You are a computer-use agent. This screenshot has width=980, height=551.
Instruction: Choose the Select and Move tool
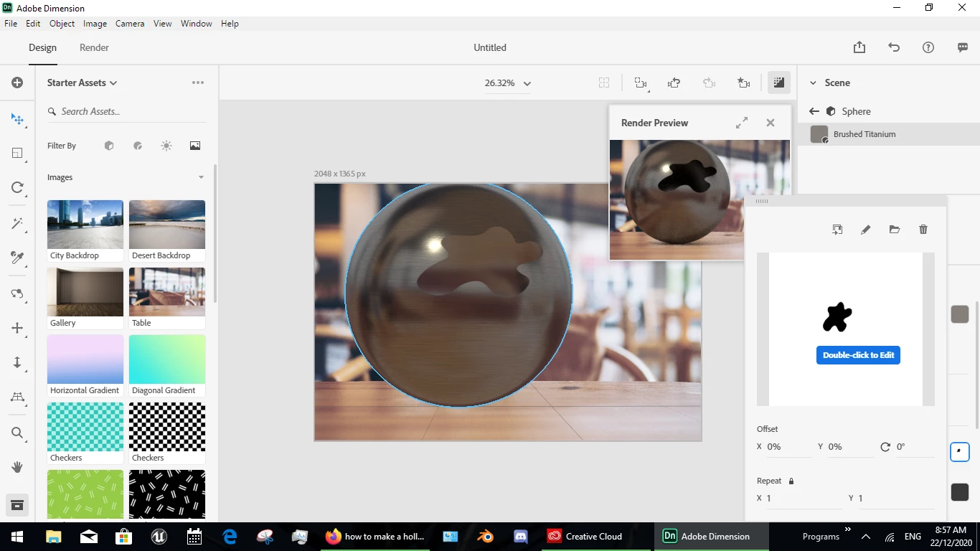(17, 119)
